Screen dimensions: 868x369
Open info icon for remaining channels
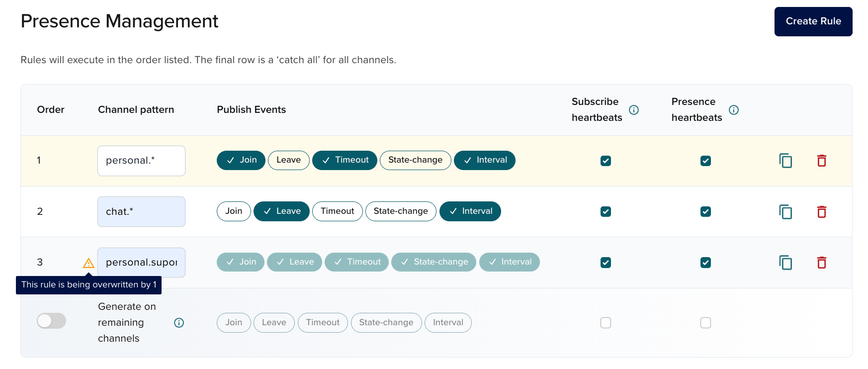[x=179, y=323]
